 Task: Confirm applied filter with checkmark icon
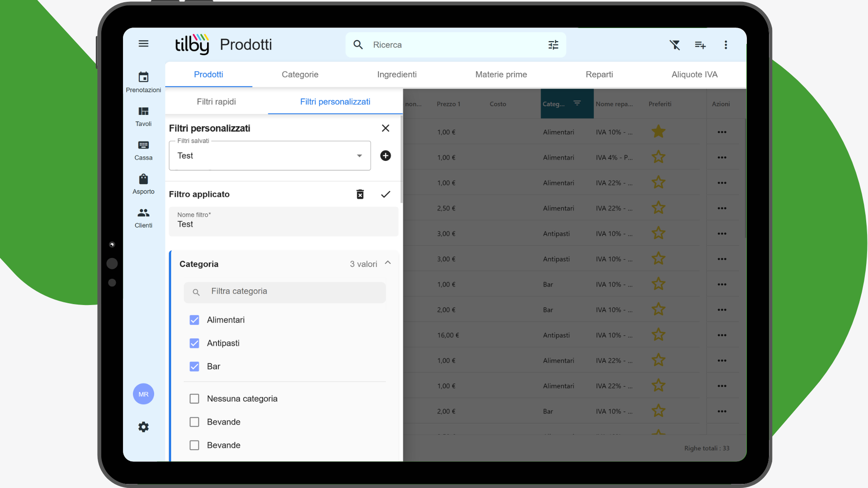click(386, 194)
